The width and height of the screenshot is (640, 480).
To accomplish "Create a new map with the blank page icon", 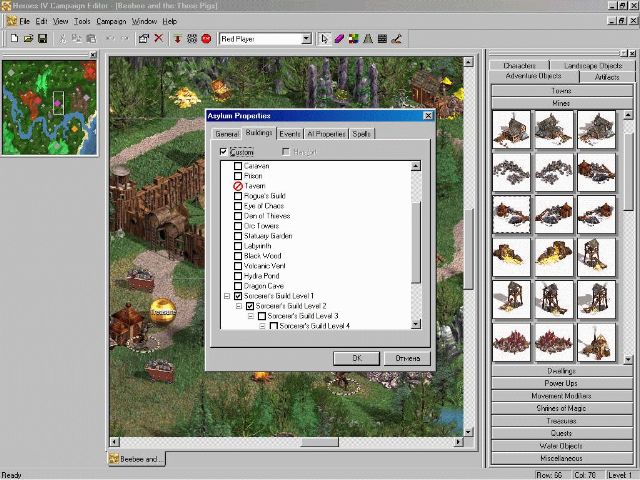I will point(14,39).
